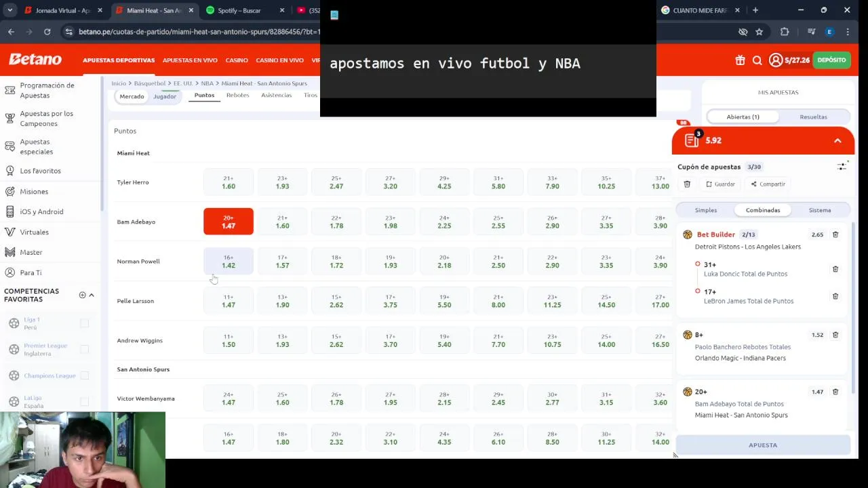Open browser extensions icon
Screen dimensions: 868x488
point(785,31)
